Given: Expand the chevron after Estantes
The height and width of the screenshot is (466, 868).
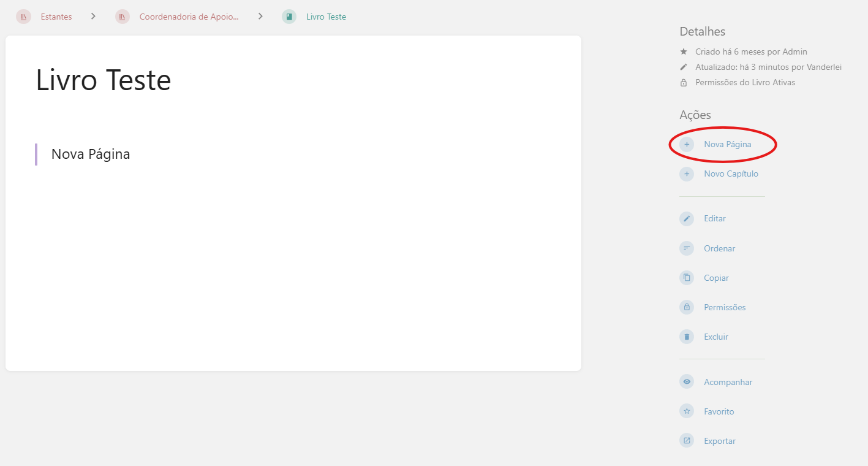Looking at the screenshot, I should [93, 17].
